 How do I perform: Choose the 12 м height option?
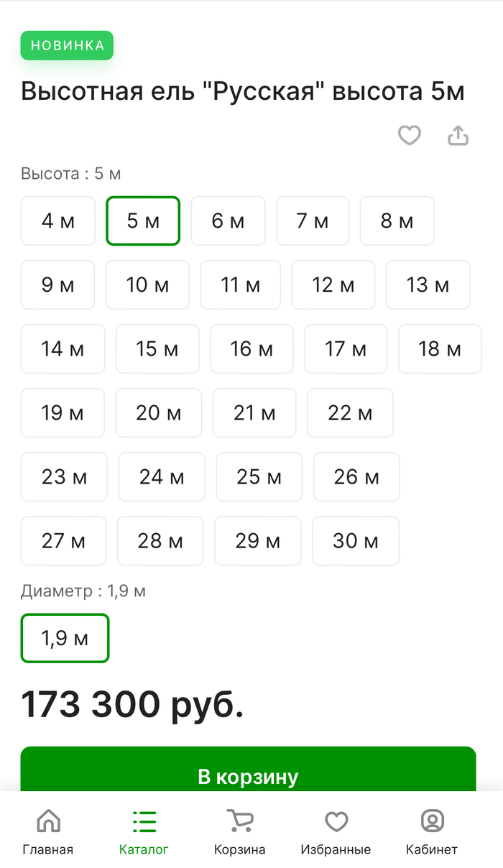tap(333, 285)
